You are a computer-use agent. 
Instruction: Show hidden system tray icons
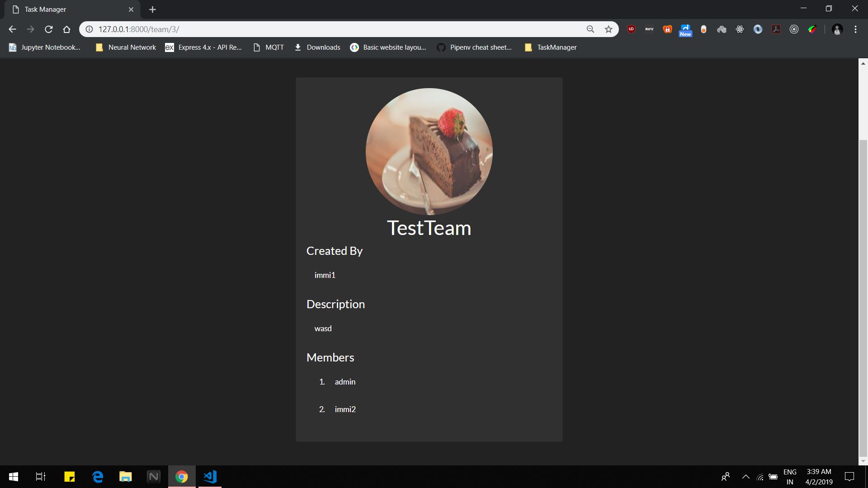(746, 477)
